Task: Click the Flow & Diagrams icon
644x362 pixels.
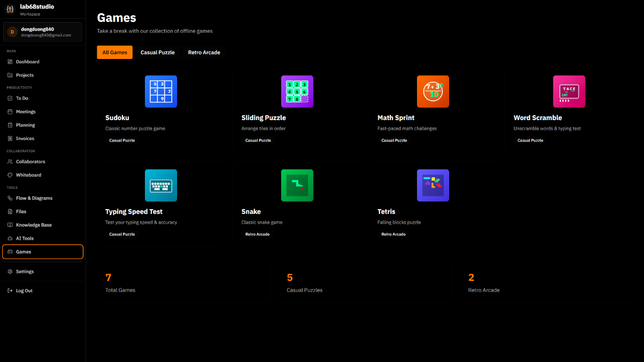Action: 10,198
